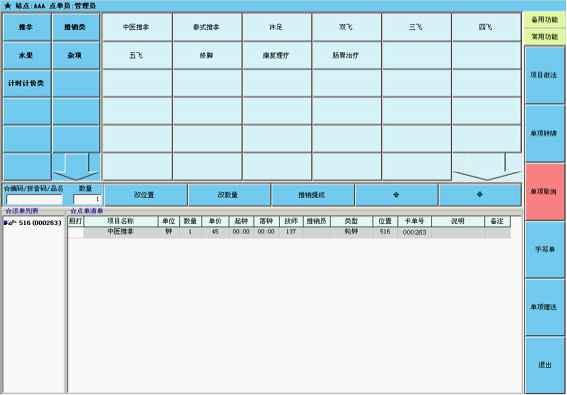
Task: Click the 推销员 column header
Action: coord(317,221)
